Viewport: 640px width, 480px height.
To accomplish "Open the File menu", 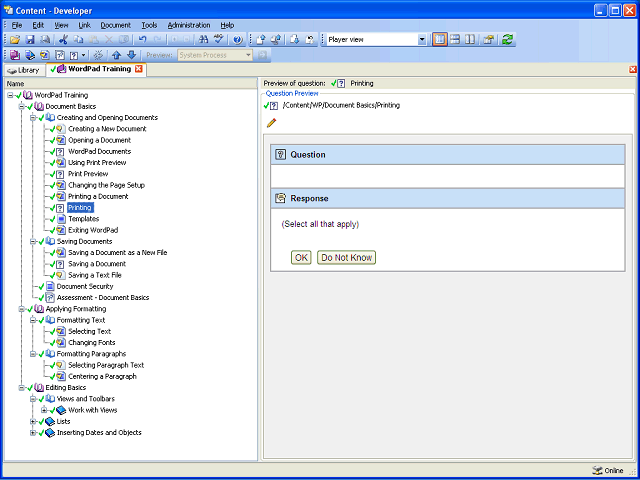I will [17, 25].
